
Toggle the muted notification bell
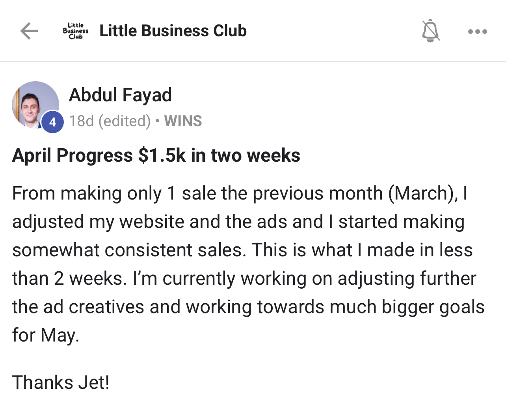[430, 31]
